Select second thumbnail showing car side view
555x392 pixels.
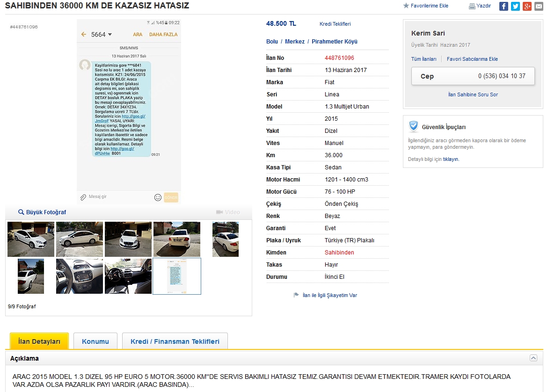click(x=80, y=239)
